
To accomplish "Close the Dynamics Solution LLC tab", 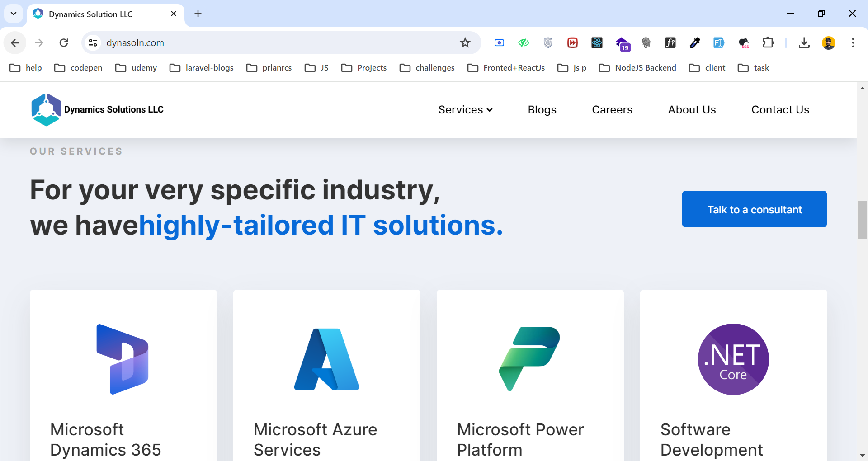I will (174, 14).
